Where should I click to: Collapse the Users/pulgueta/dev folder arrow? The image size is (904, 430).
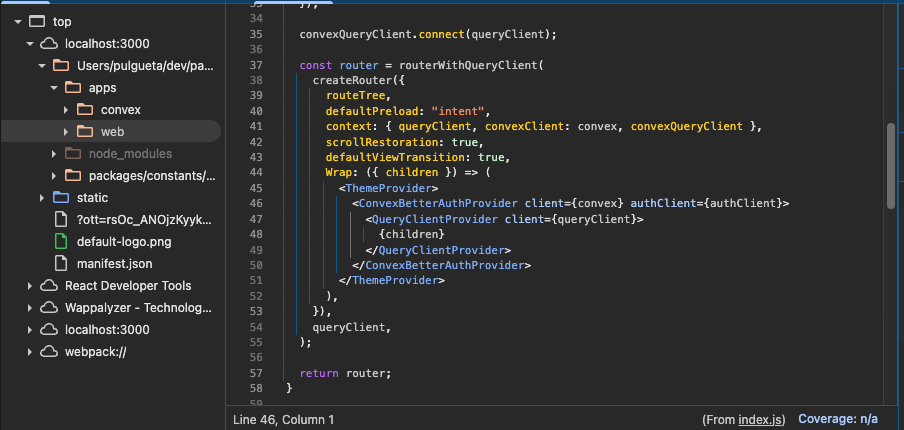(42, 66)
